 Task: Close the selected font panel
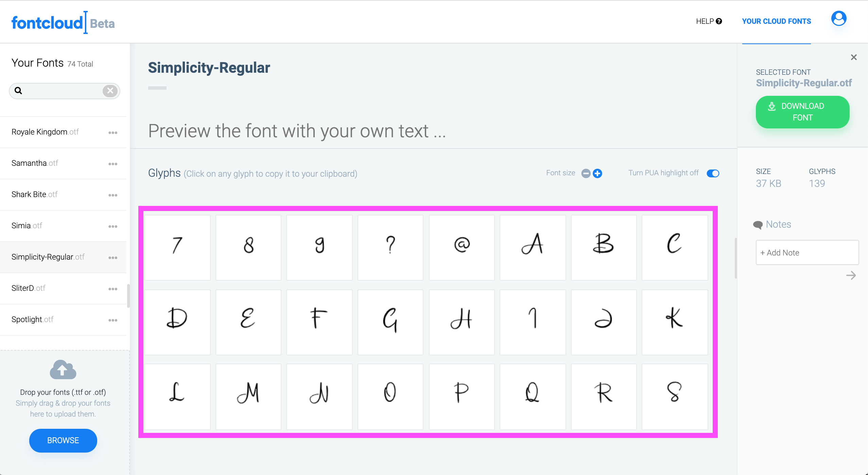854,57
